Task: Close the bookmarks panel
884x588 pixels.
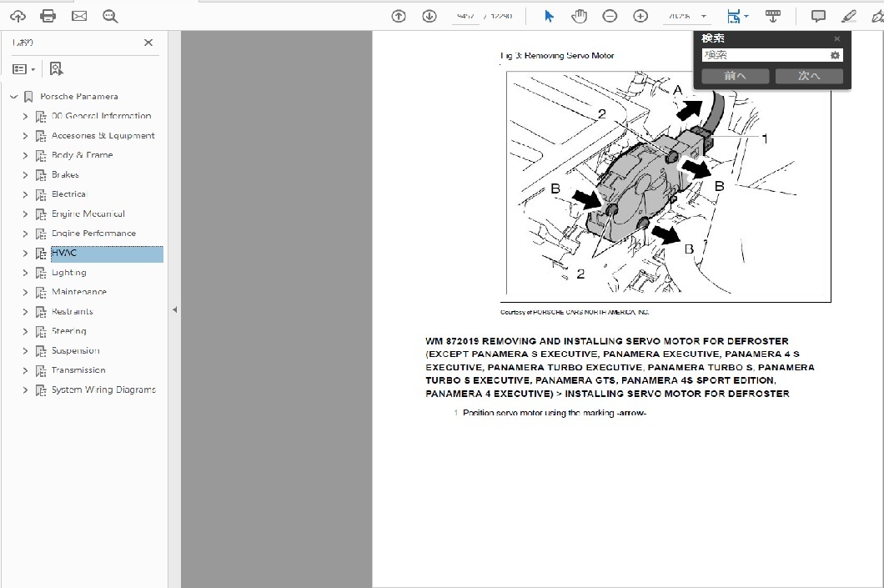Action: pyautogui.click(x=148, y=43)
